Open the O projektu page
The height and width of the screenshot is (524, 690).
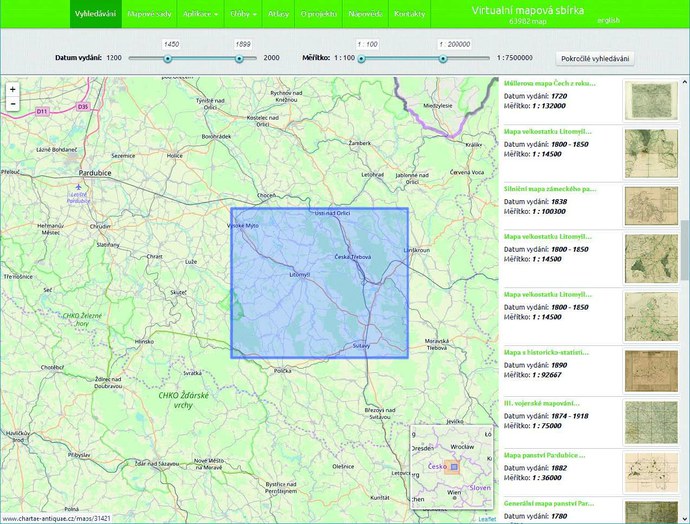[319, 15]
